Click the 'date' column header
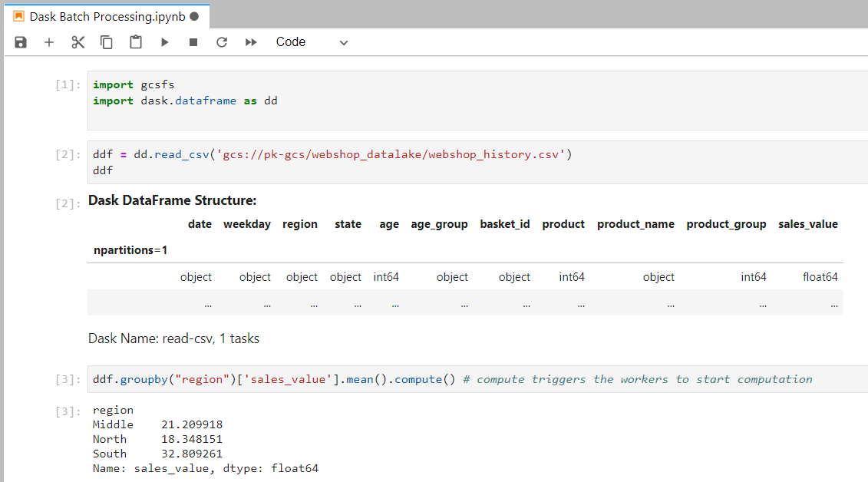Viewport: 868px width, 482px height. [x=200, y=224]
